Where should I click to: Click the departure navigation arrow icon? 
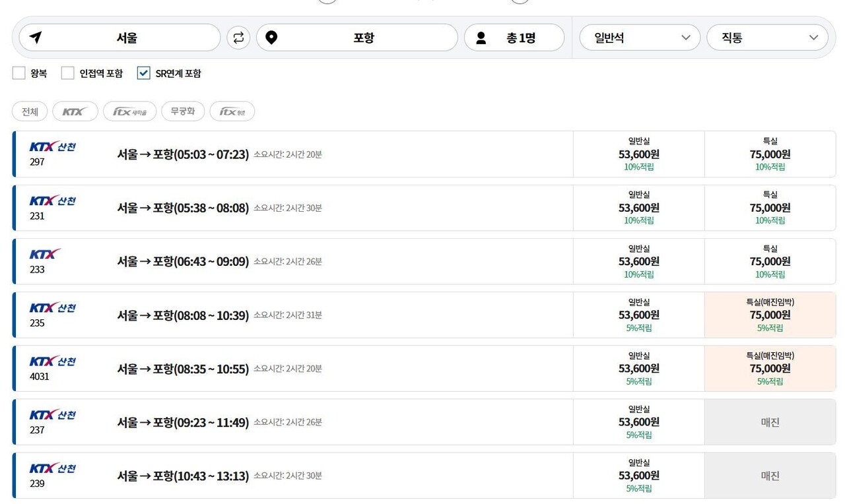(x=36, y=38)
